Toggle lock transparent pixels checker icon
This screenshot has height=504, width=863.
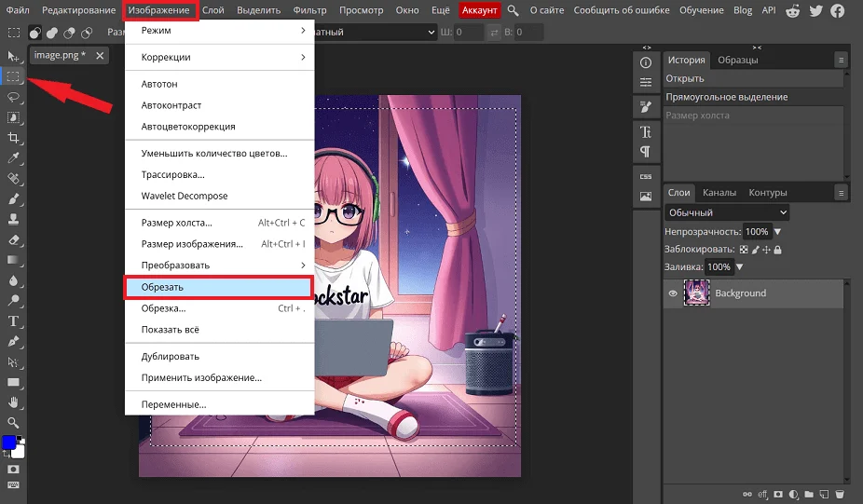(743, 250)
